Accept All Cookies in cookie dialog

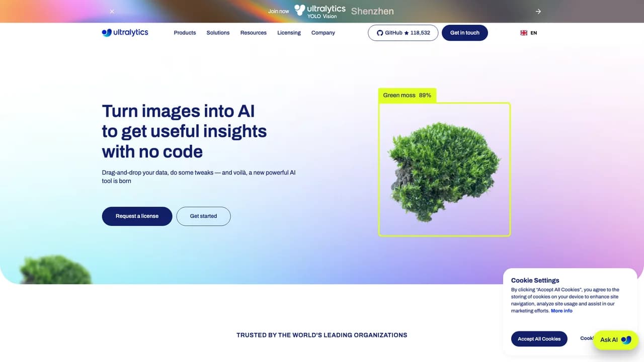point(539,339)
